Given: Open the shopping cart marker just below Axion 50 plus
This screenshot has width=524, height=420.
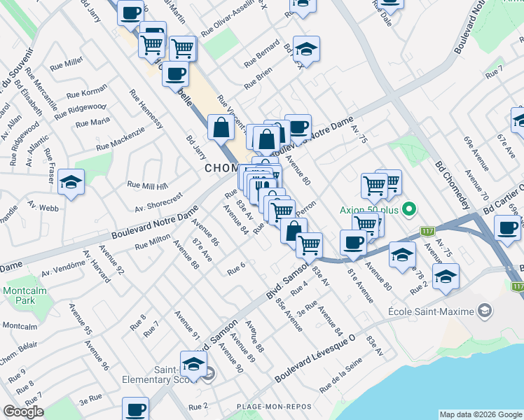Looking at the screenshot, I should coord(365,227).
